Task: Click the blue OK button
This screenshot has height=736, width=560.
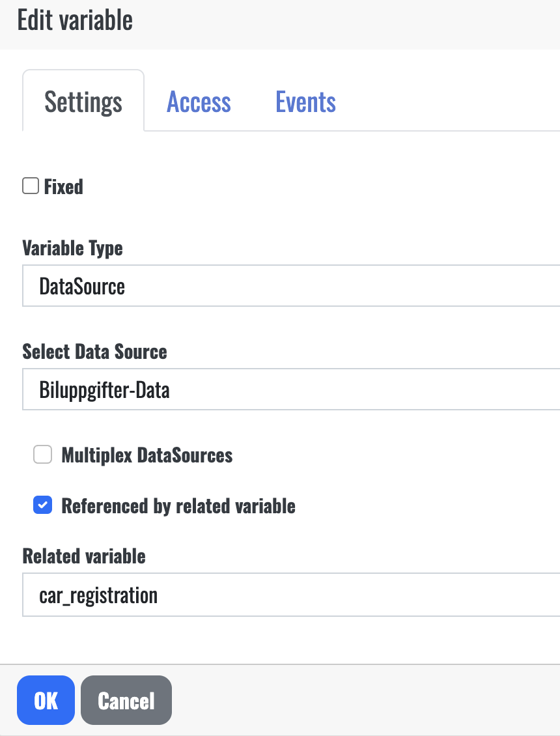Action: coord(46,700)
